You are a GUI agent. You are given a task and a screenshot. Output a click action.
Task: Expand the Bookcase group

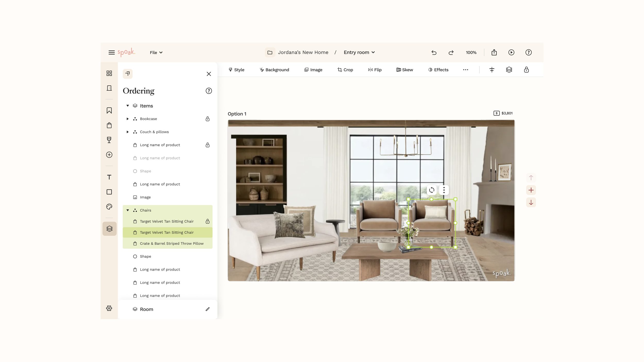coord(128,119)
